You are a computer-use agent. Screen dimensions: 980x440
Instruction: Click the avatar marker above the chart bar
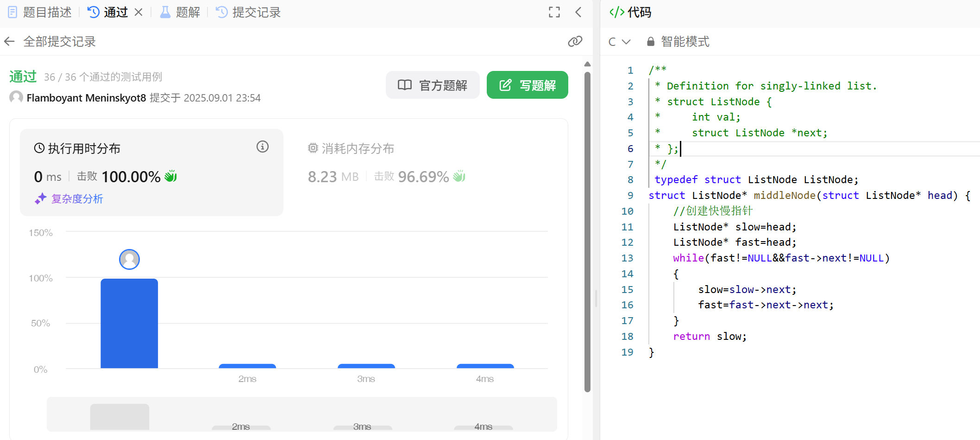click(129, 259)
